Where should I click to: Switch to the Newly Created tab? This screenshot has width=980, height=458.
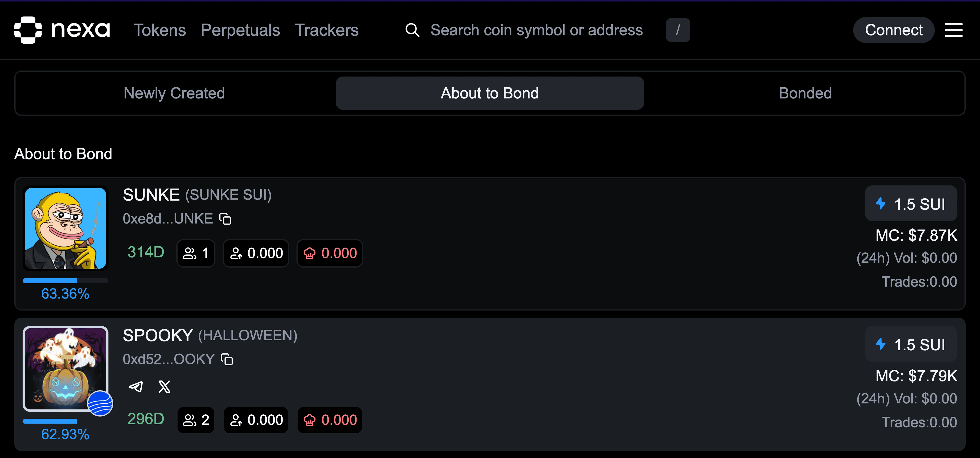174,93
